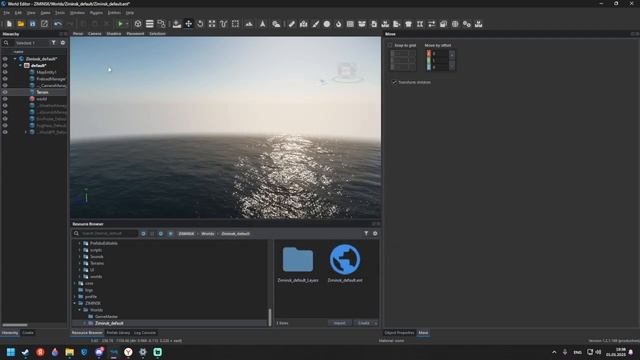
Task: Expand the Sounds folder tree node
Action: click(80, 257)
